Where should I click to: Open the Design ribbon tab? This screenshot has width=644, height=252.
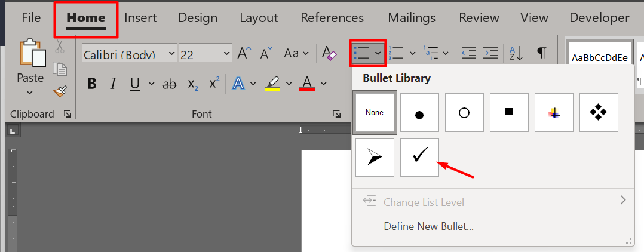(x=198, y=18)
